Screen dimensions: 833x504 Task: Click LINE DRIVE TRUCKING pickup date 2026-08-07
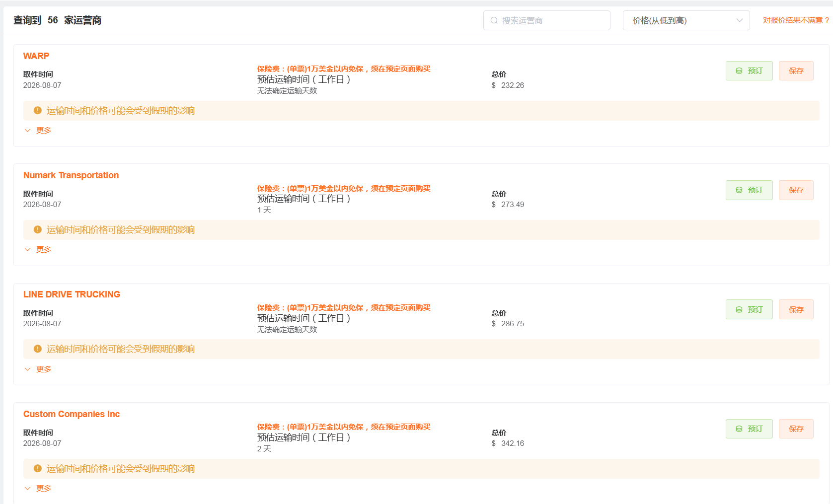click(x=42, y=324)
